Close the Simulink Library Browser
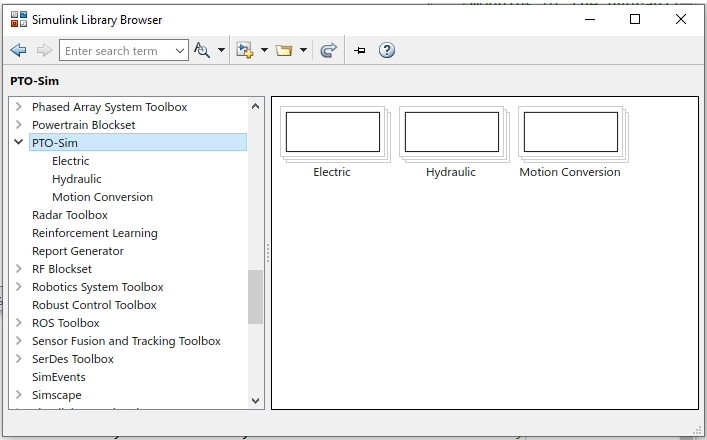 click(x=681, y=19)
